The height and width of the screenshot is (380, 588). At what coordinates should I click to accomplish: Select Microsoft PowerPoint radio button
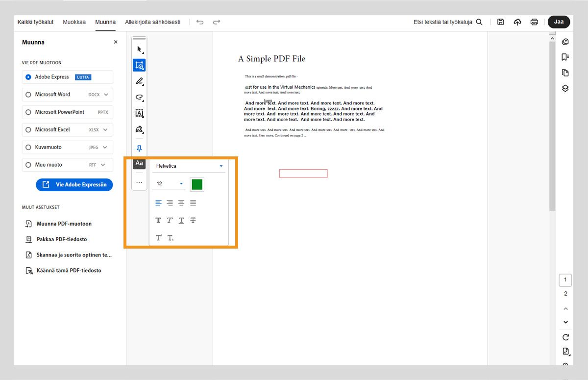(x=28, y=112)
